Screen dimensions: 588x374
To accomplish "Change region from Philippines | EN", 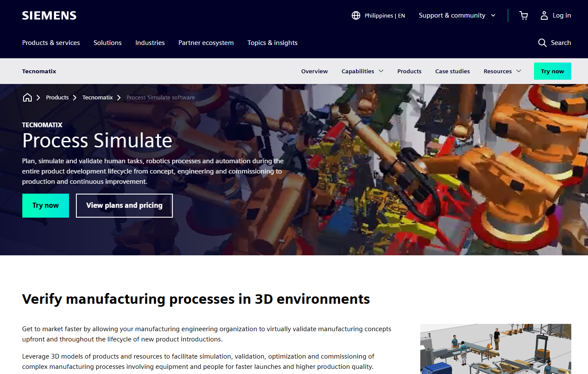I will point(385,15).
